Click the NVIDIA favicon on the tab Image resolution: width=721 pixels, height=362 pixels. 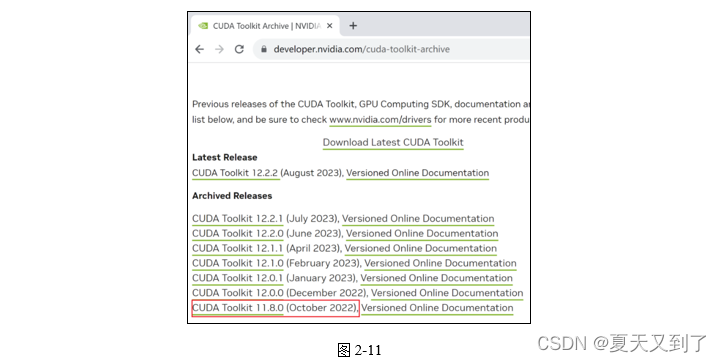(x=203, y=26)
